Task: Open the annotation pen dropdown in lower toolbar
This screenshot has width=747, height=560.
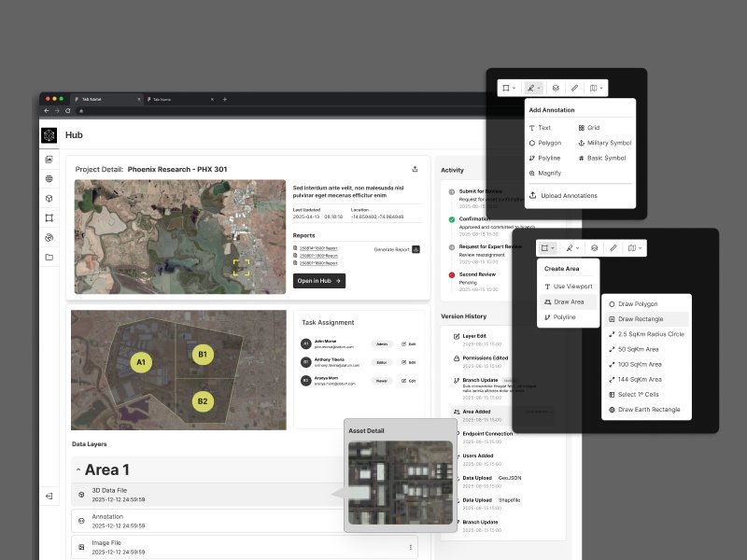Action: click(572, 248)
